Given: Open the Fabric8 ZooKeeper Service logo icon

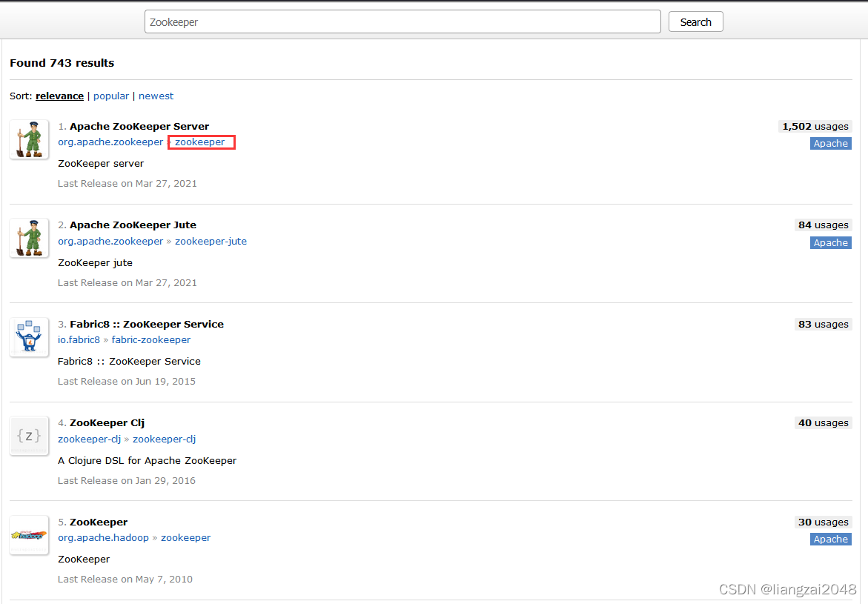Looking at the screenshot, I should pos(30,337).
